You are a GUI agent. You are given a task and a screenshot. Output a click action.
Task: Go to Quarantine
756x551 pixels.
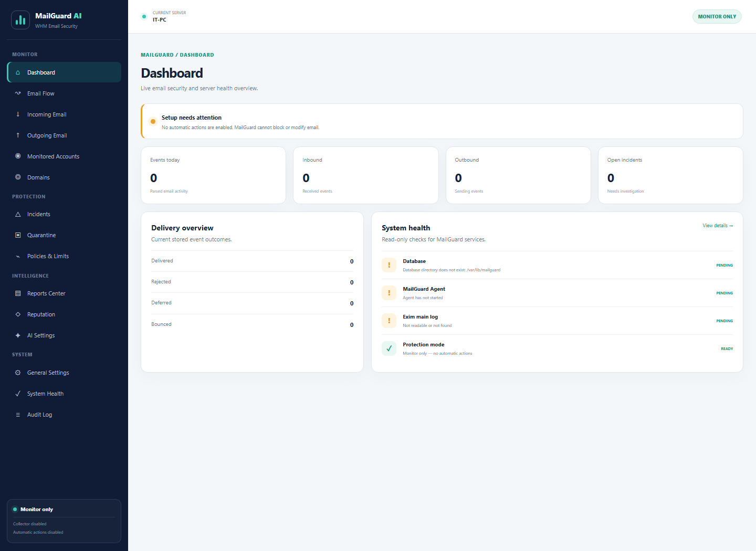tap(64, 235)
